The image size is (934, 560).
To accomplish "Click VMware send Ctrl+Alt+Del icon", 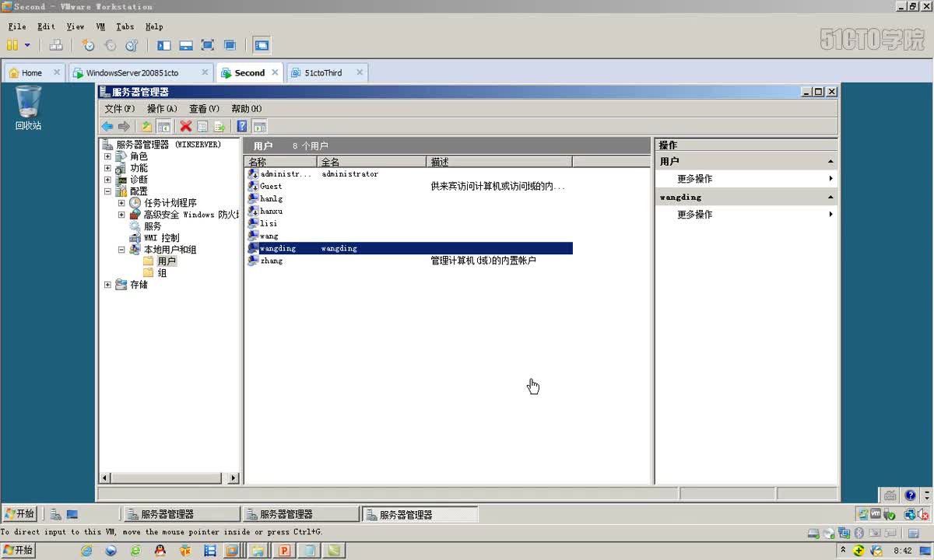I will [55, 46].
